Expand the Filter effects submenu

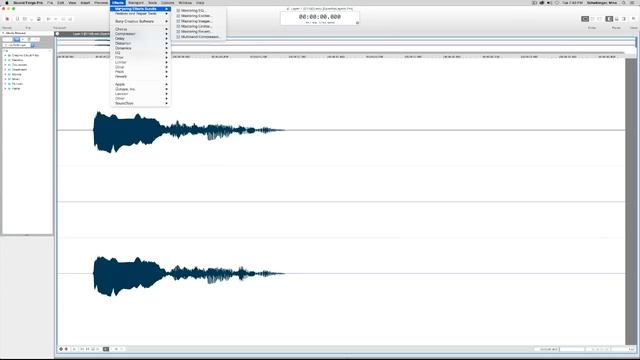tap(140, 58)
